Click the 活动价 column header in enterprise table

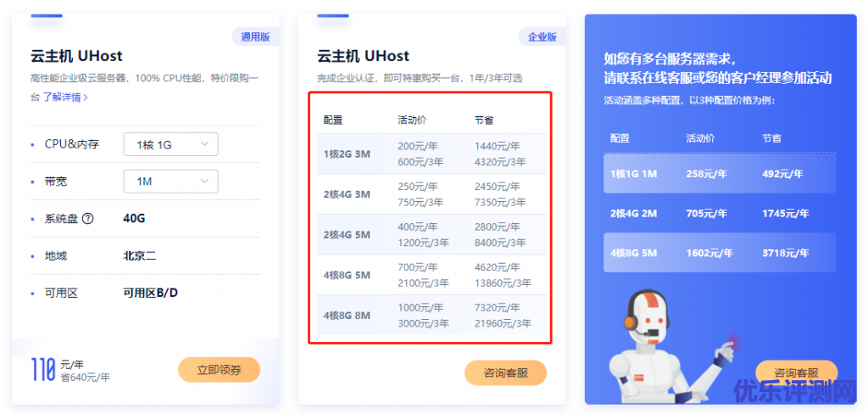pos(412,120)
